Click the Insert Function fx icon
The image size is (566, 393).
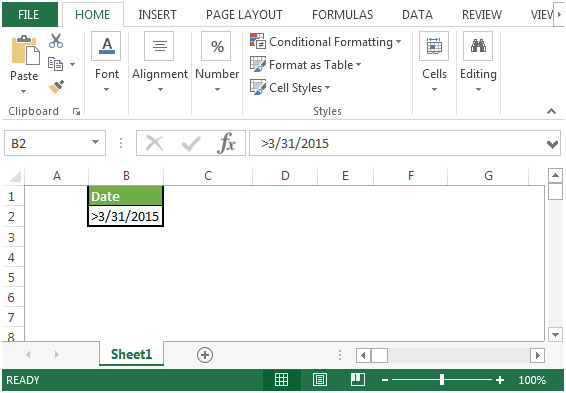(226, 143)
